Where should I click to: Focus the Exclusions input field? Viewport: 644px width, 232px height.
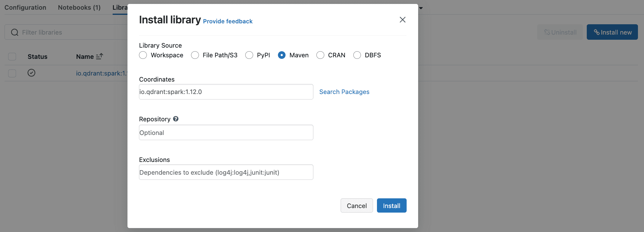click(x=226, y=172)
